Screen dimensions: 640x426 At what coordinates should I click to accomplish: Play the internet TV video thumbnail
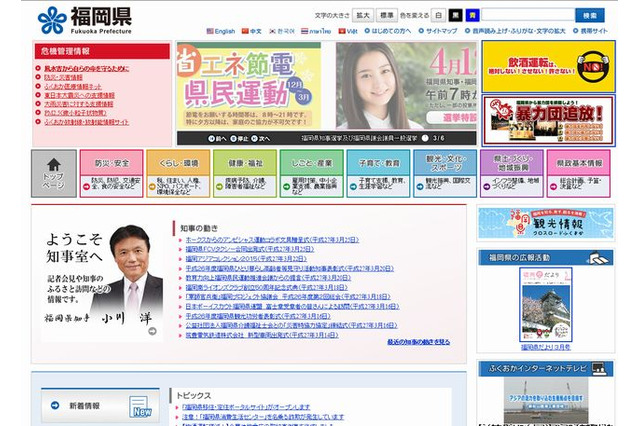[x=546, y=402]
